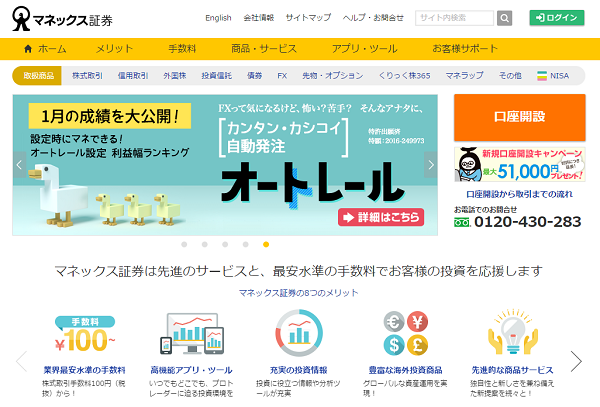
Task: Select the fifth active carousel dot
Action: coord(266,244)
